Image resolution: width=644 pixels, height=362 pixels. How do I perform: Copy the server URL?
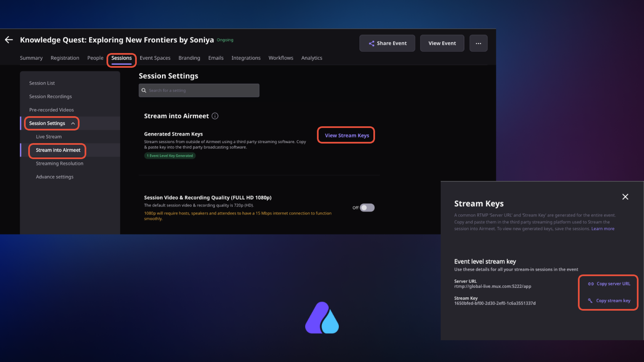[x=609, y=284]
